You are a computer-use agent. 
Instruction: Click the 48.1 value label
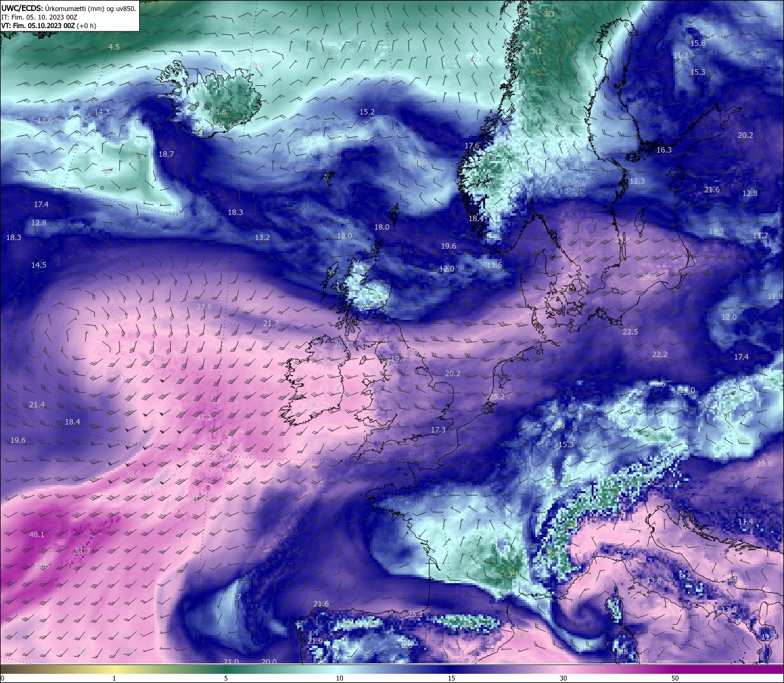click(x=37, y=535)
